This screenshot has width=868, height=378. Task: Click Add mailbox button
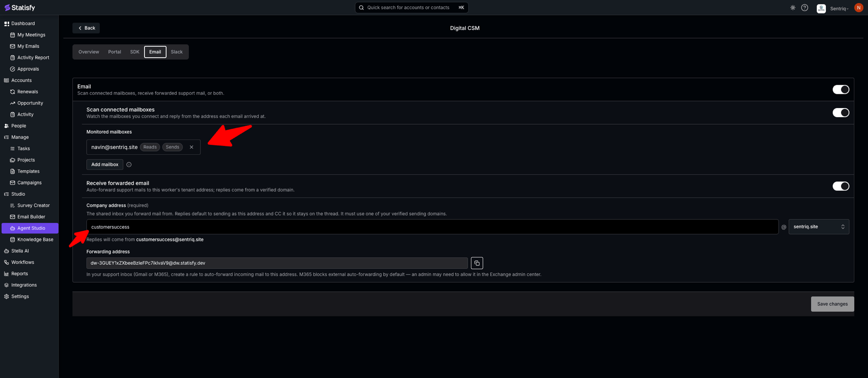tap(105, 164)
